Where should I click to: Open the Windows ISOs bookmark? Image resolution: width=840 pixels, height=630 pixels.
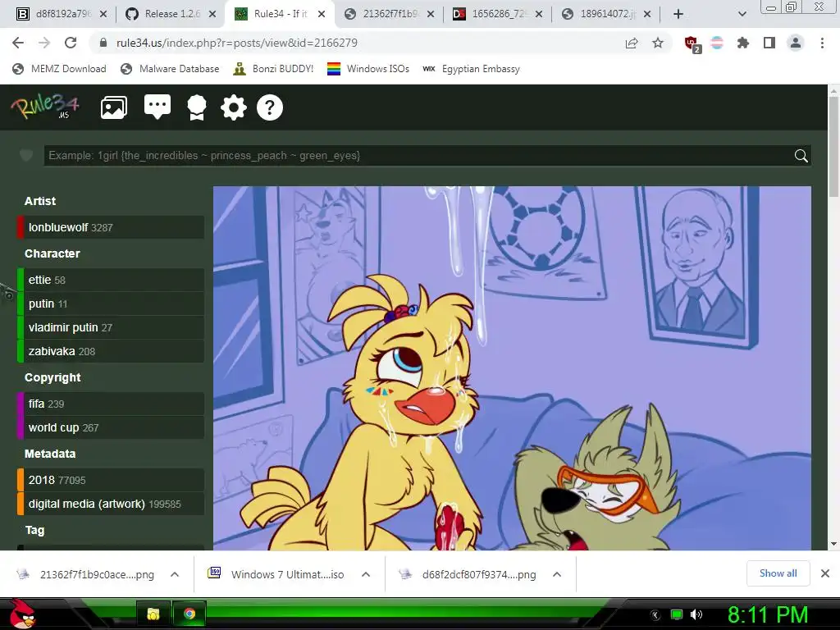[x=368, y=69]
